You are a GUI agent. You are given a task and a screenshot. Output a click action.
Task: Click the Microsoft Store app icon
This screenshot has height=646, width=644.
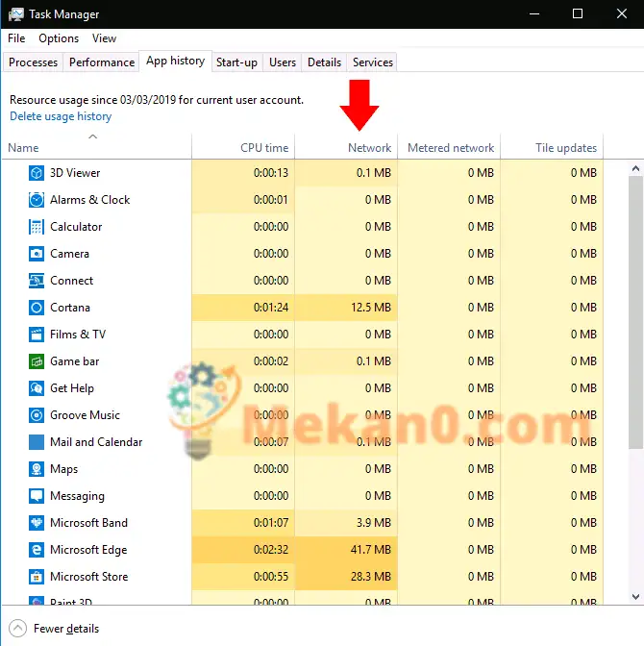tap(37, 577)
